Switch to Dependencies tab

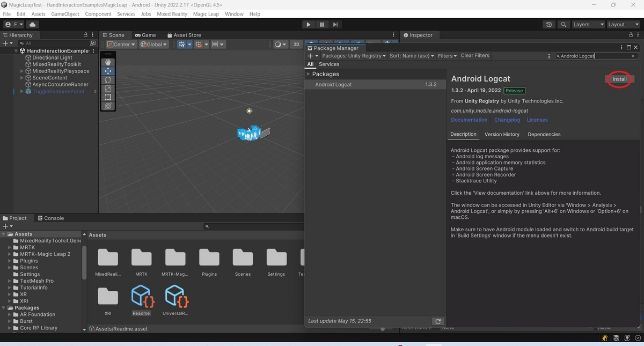point(544,134)
